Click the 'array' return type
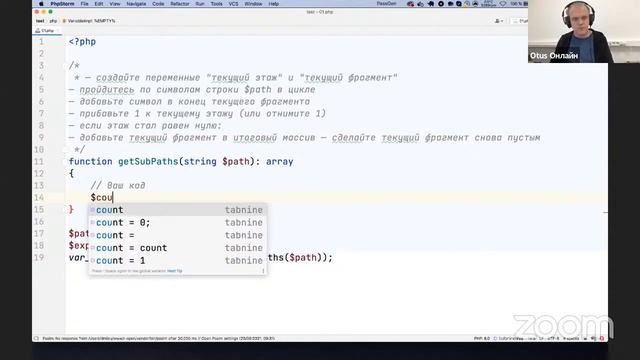Image resolution: width=640 pixels, height=360 pixels. click(x=280, y=162)
